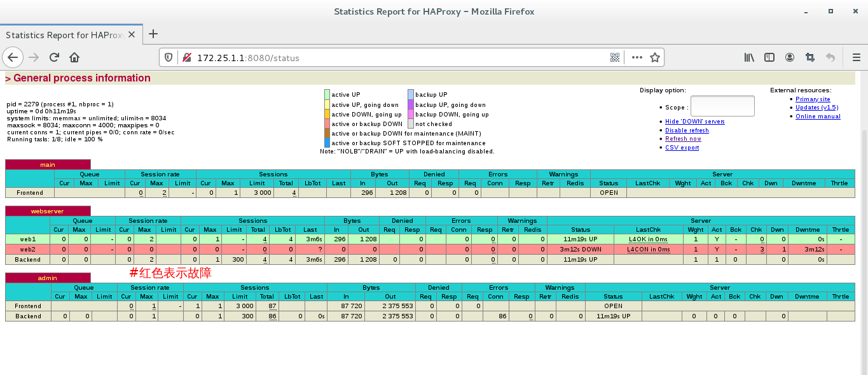Click L4CON in 0ms check result

[x=648, y=250]
